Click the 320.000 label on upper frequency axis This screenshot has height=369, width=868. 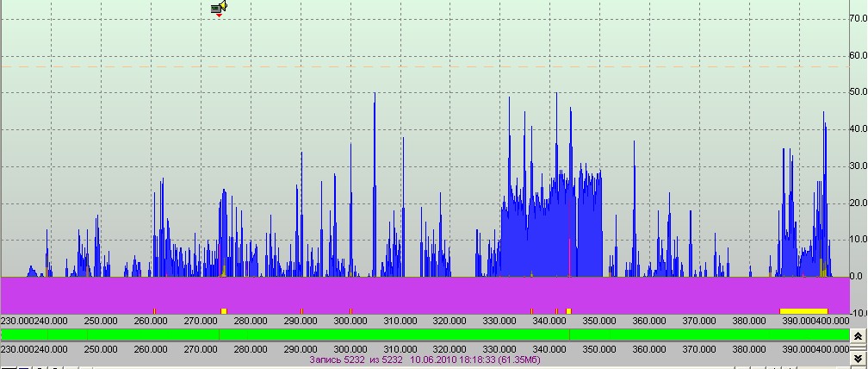tap(449, 321)
